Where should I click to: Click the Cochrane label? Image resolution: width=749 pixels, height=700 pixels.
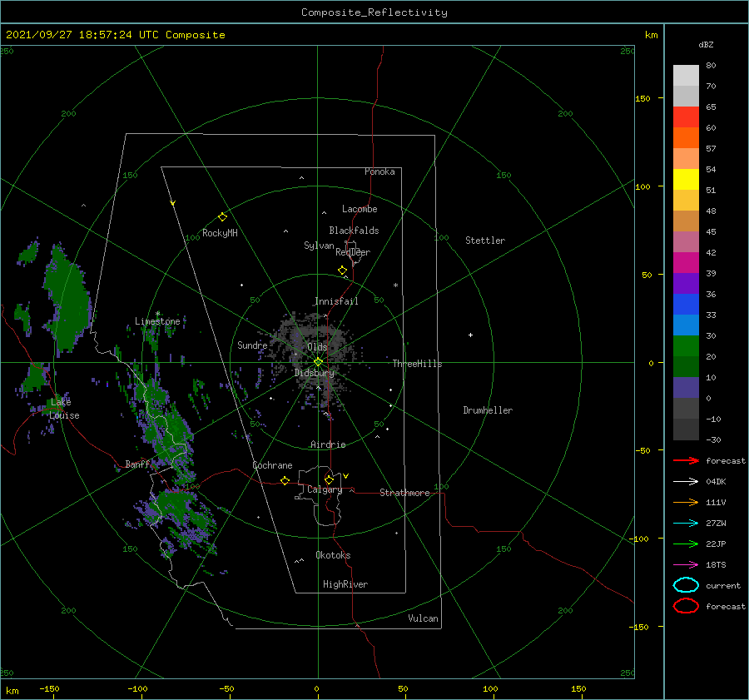coord(272,465)
